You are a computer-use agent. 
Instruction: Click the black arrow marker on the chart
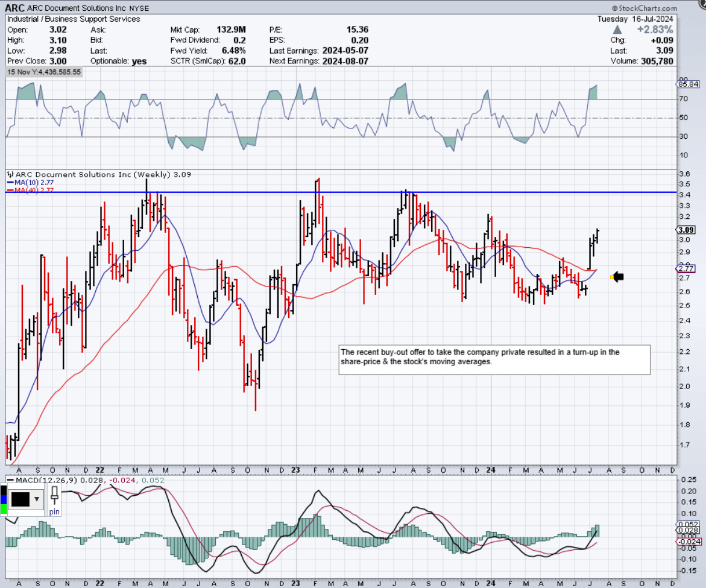coord(617,276)
